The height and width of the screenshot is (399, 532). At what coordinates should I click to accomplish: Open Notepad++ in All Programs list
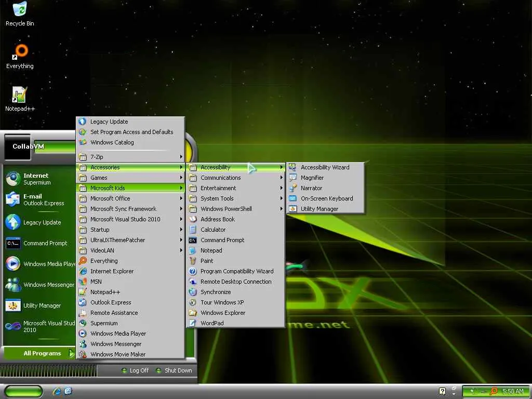coord(130,292)
